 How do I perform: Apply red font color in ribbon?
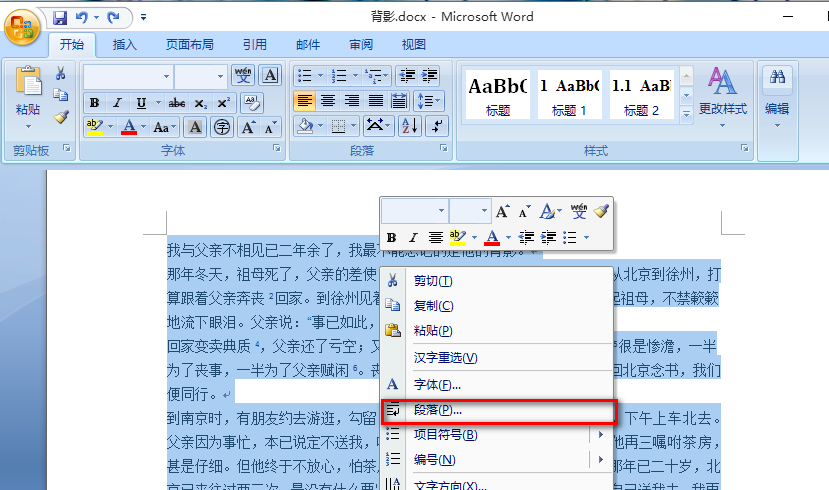pyautogui.click(x=128, y=127)
